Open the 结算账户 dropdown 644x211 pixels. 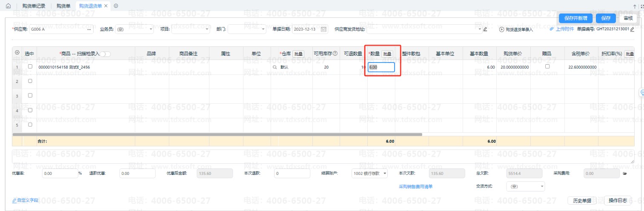coord(385,174)
